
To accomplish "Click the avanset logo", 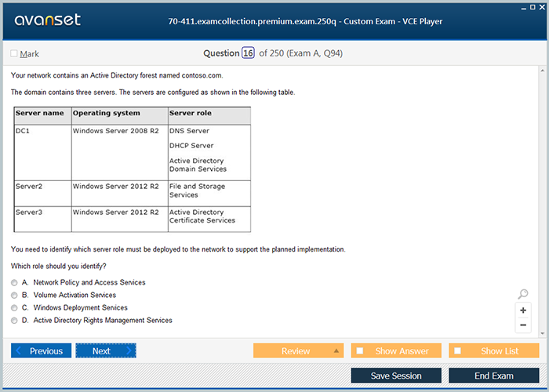I will pos(48,20).
